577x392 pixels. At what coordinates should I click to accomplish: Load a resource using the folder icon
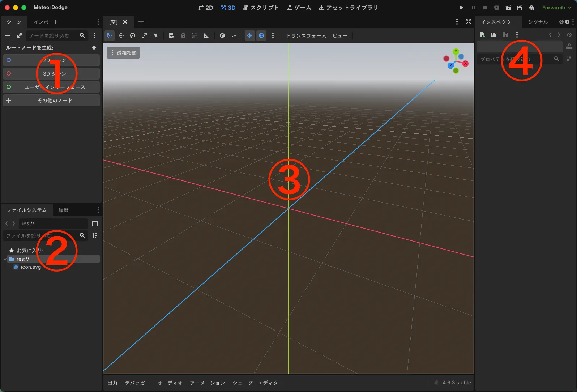(494, 35)
